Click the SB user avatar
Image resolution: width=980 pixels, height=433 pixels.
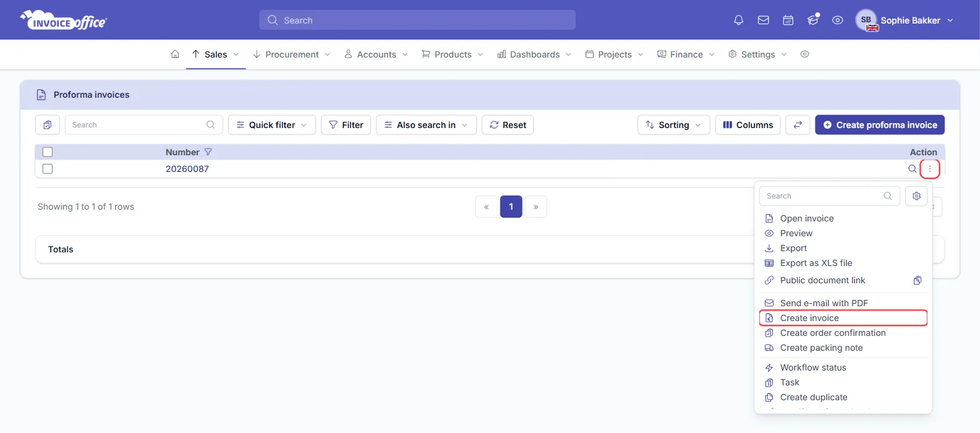click(x=866, y=20)
